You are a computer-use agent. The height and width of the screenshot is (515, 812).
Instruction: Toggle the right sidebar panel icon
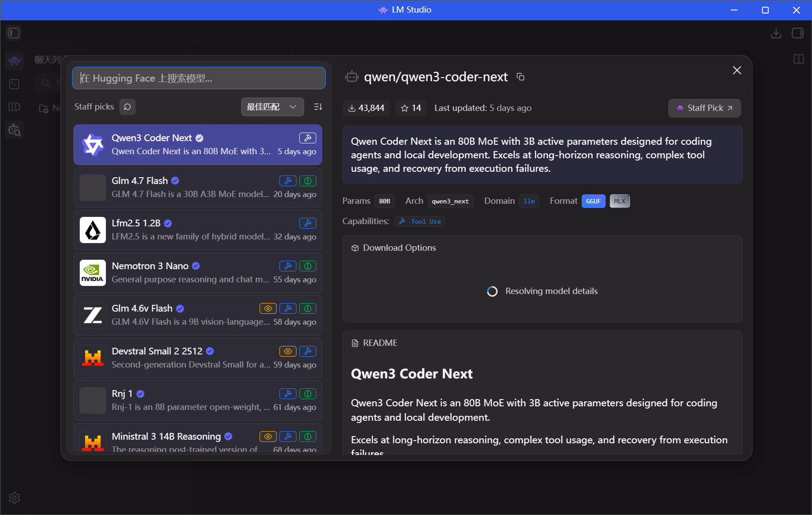pos(798,33)
